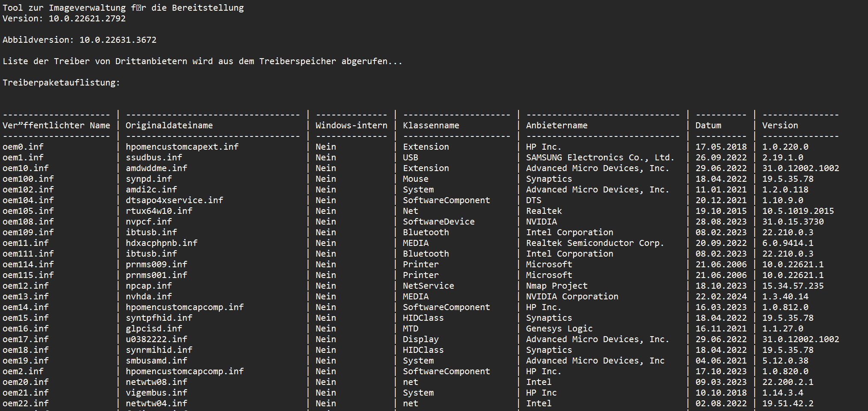Image resolution: width=868 pixels, height=411 pixels.
Task: Click the NVIDIA vendor in oem108.inf row
Action: 541,222
